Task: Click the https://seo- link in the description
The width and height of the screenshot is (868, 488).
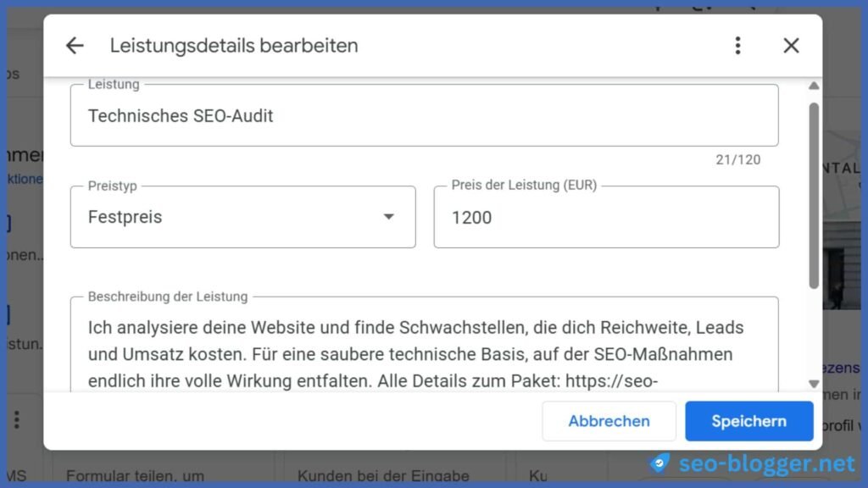Action: (612, 381)
